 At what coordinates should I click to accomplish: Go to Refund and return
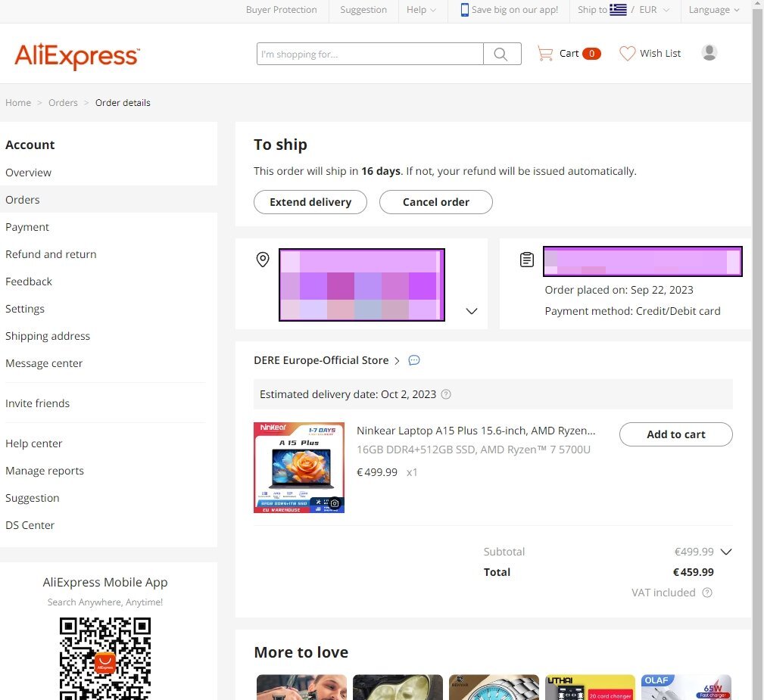(51, 254)
